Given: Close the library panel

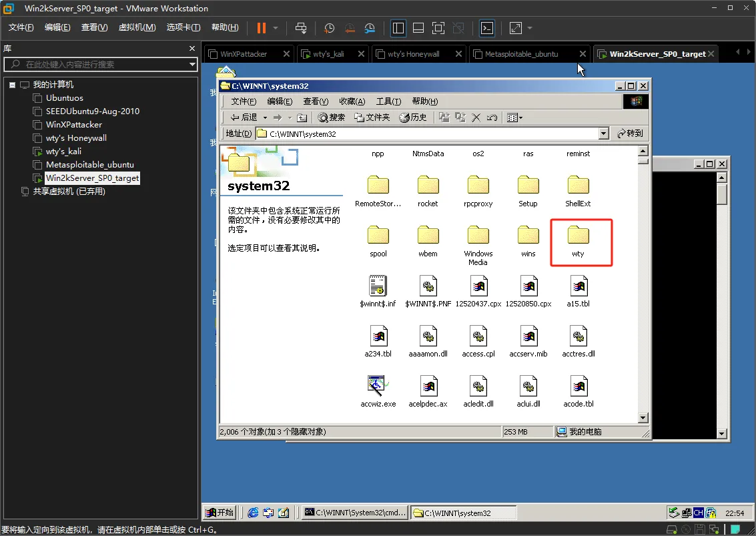Looking at the screenshot, I should coord(192,48).
